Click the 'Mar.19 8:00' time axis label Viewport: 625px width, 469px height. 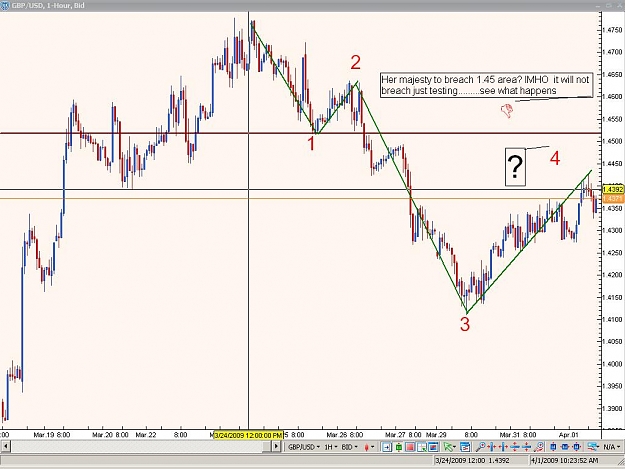52,435
